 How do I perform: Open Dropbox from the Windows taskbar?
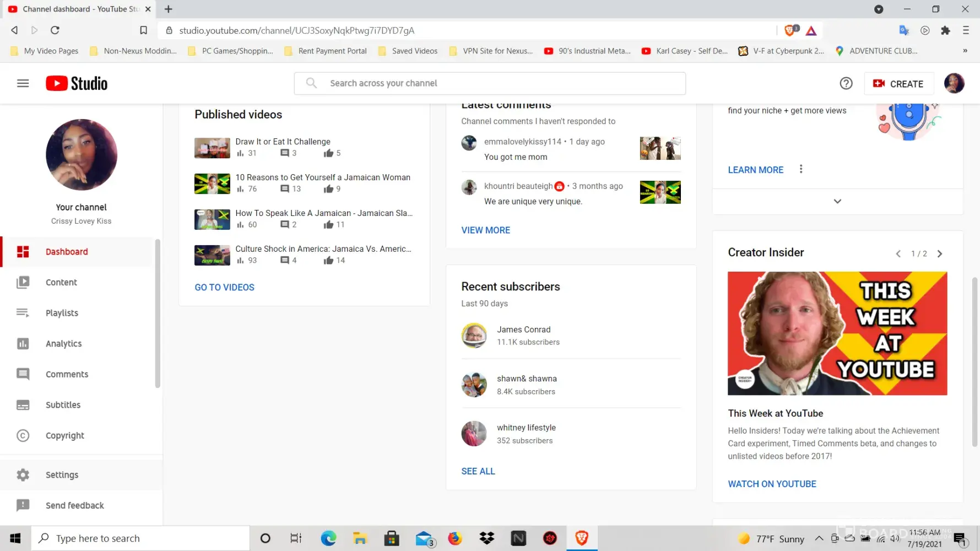coord(486,538)
